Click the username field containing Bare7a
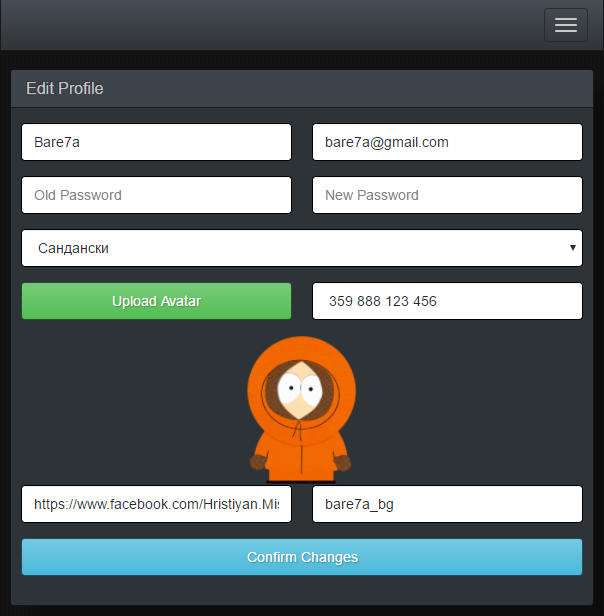 tap(156, 142)
